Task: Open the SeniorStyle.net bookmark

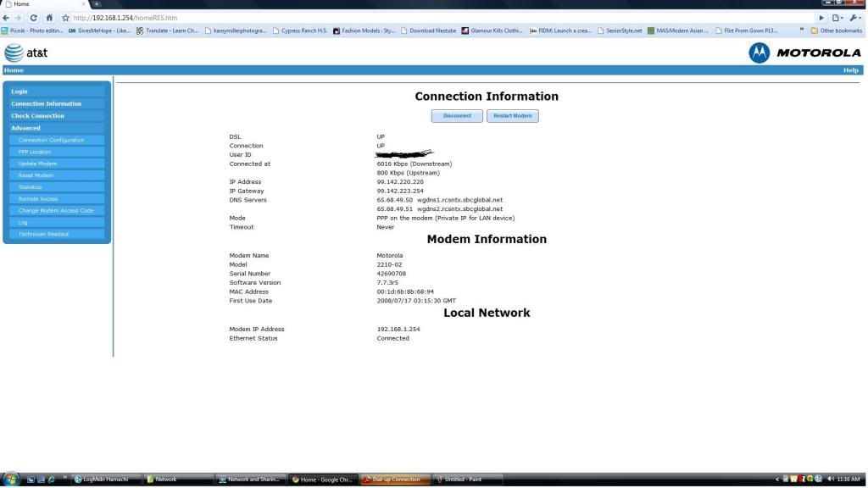Action: 620,31
